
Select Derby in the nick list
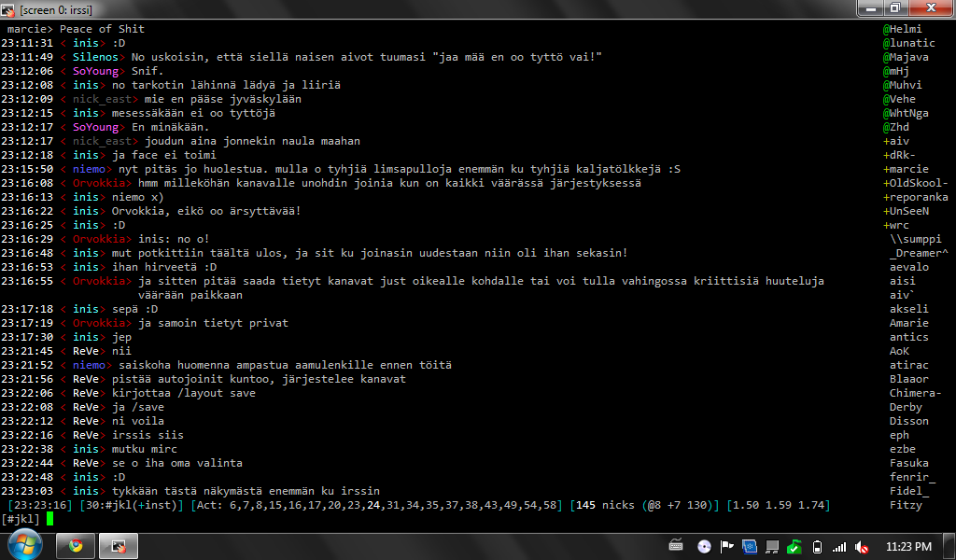906,407
